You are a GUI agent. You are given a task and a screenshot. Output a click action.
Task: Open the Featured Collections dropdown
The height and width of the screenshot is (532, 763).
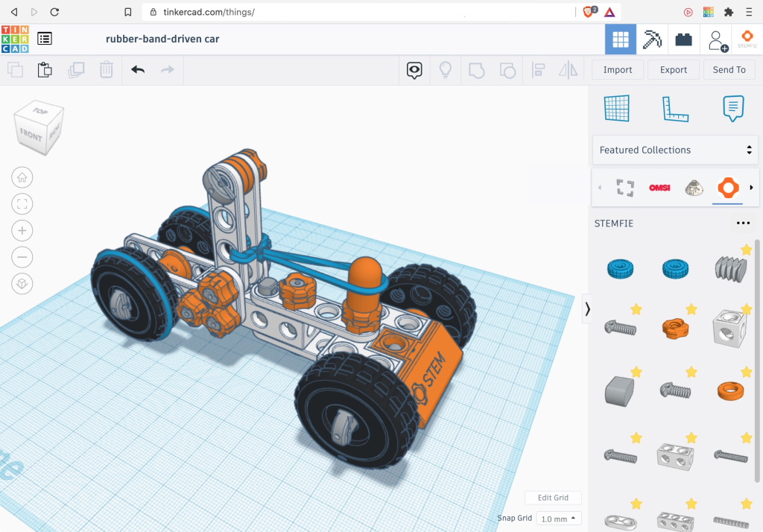click(x=675, y=150)
